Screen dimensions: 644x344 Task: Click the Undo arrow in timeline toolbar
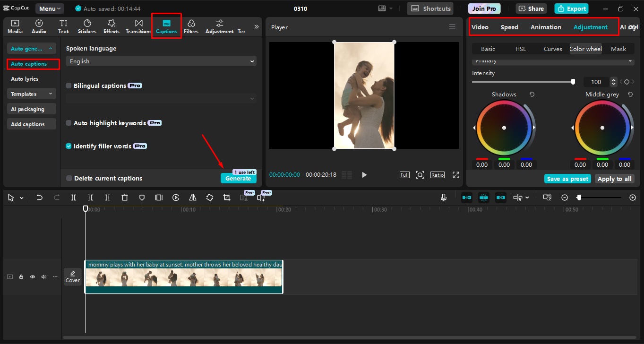[x=40, y=198]
